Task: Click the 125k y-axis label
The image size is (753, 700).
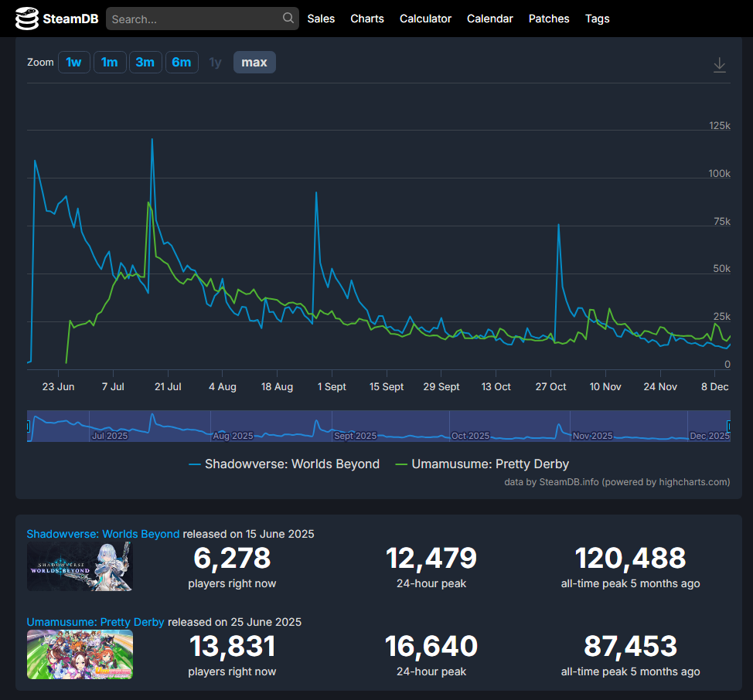Action: click(720, 125)
